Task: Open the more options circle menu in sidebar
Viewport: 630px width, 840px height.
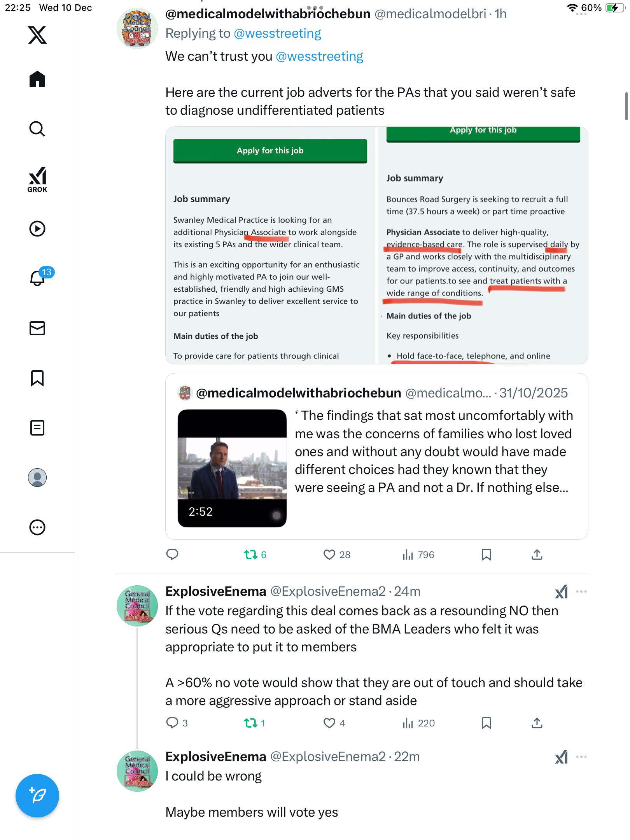Action: pos(37,527)
